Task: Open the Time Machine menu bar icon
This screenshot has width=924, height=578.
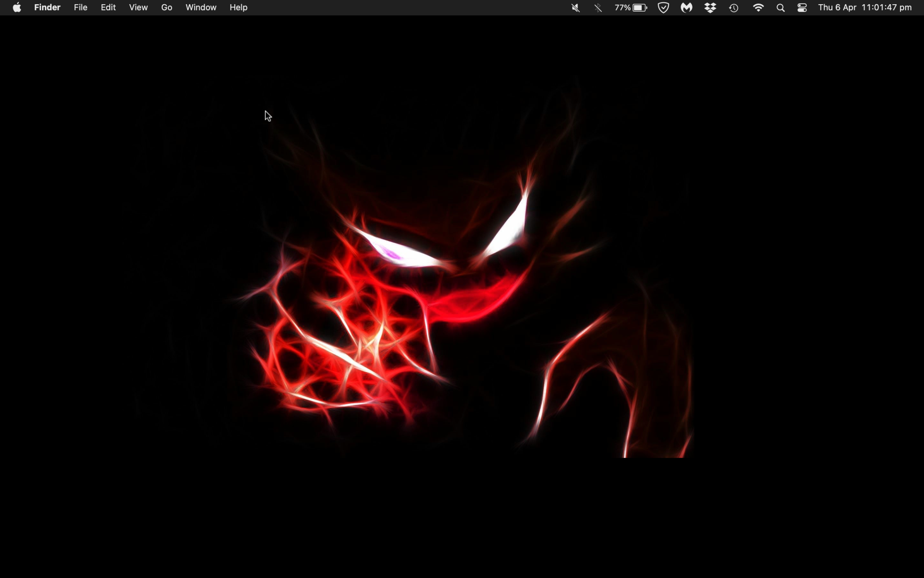Action: (734, 8)
